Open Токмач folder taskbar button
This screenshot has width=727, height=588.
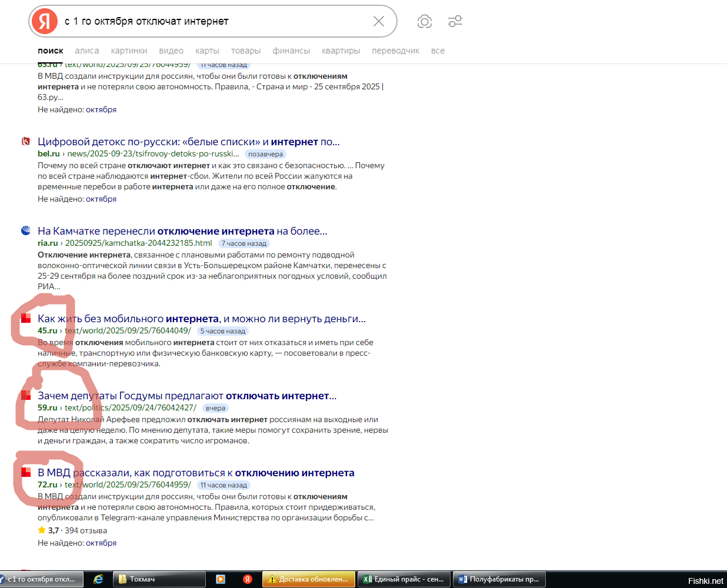(x=159, y=579)
